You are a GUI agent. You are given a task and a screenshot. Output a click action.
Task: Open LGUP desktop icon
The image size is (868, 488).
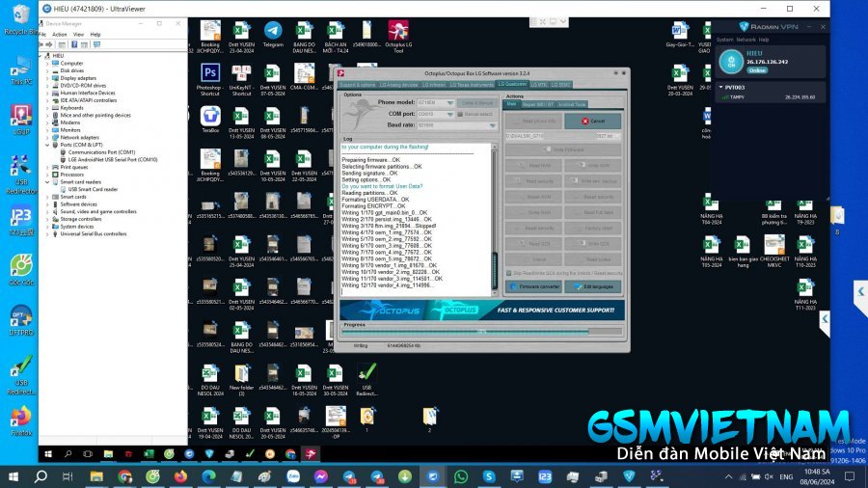pos(21,120)
